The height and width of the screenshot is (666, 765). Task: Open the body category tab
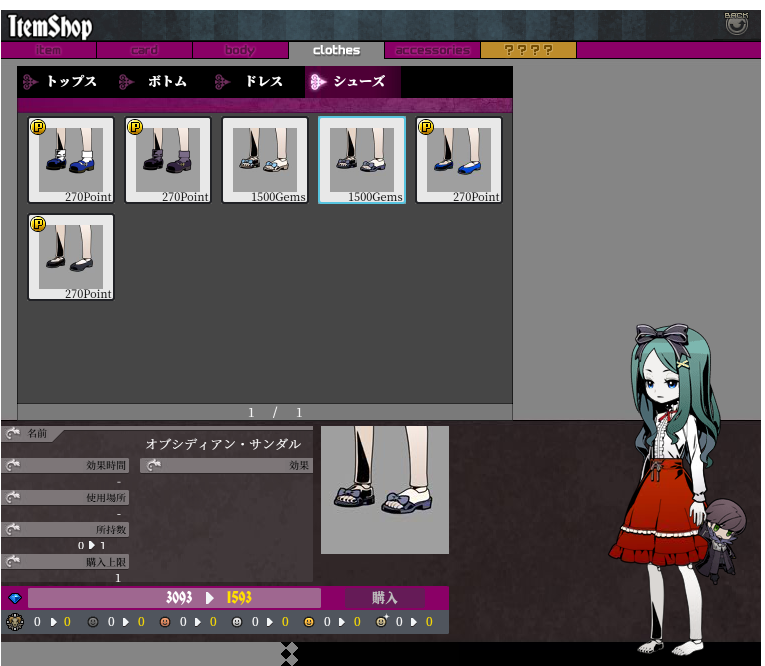coord(240,50)
